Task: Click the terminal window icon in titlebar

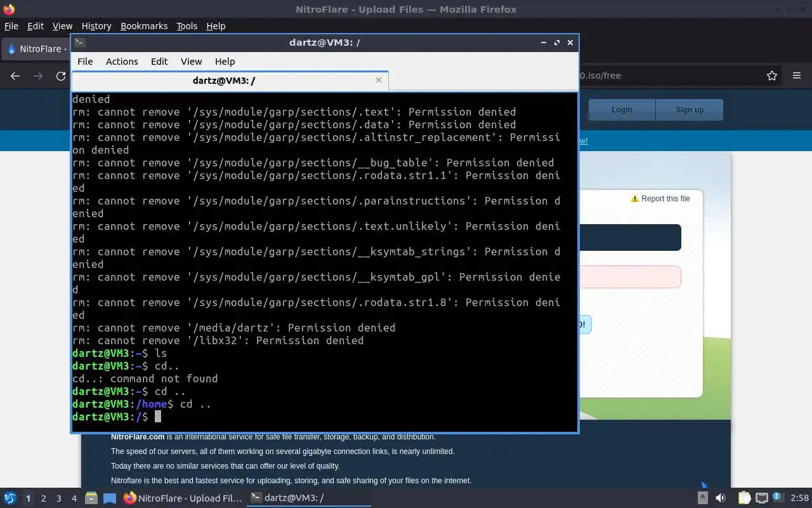Action: click(79, 43)
